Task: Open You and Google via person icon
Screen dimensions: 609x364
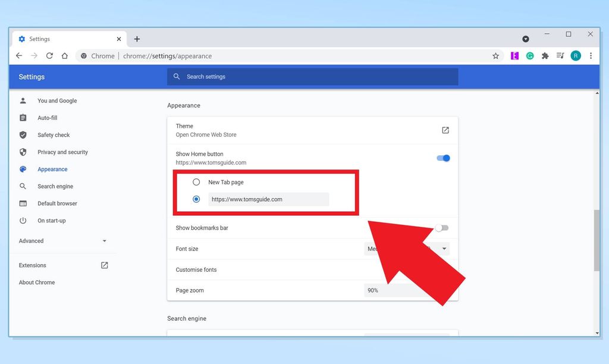Action: [23, 101]
